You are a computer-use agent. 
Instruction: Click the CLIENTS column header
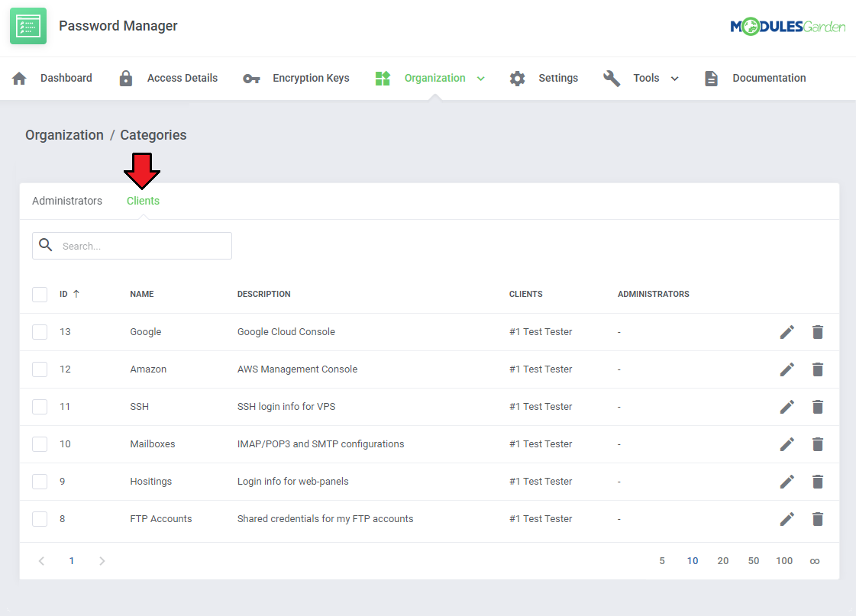[x=525, y=294]
